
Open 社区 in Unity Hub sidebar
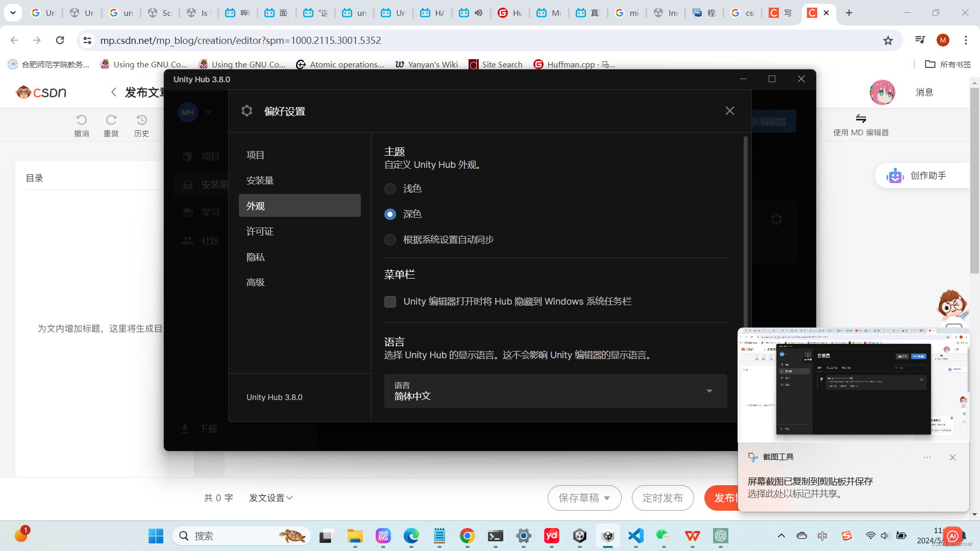tap(201, 240)
